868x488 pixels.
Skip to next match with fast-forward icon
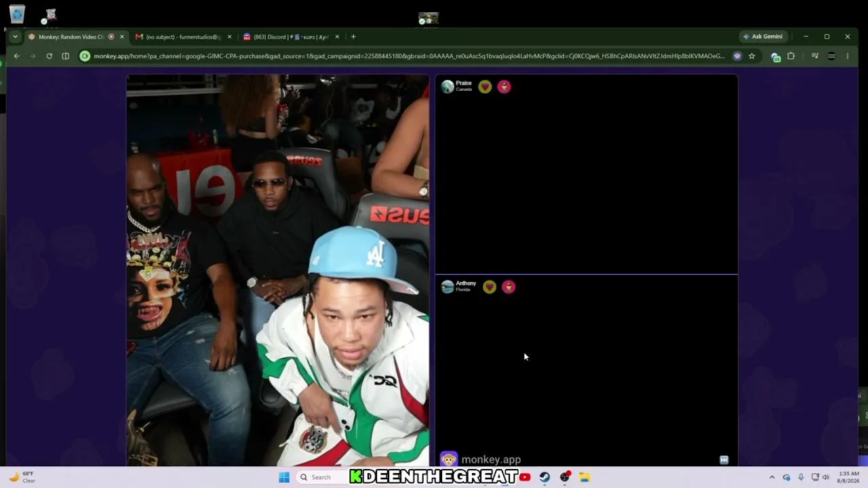click(724, 460)
